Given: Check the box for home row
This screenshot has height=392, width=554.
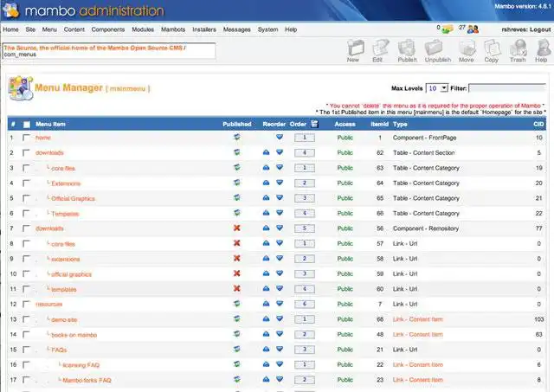Looking at the screenshot, I should click(x=26, y=138).
